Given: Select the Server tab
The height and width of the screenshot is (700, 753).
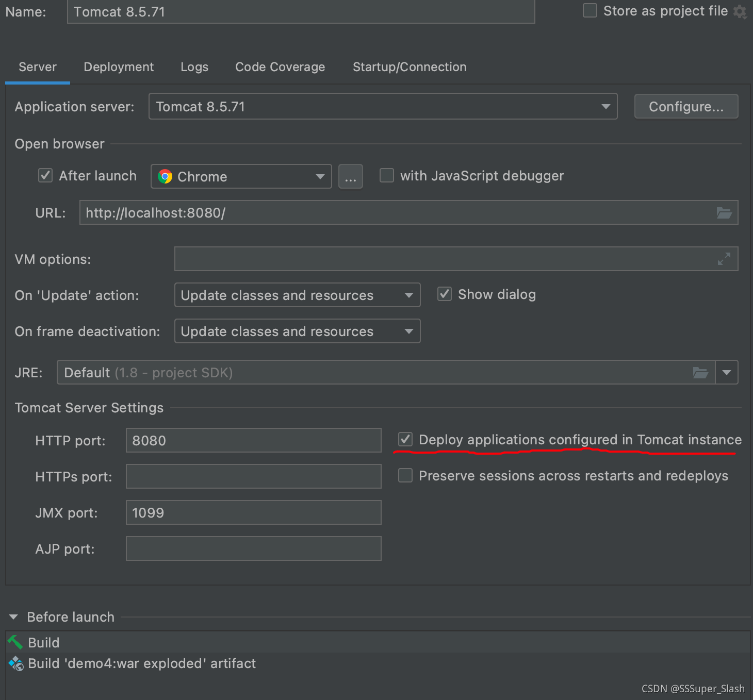Looking at the screenshot, I should click(x=38, y=67).
